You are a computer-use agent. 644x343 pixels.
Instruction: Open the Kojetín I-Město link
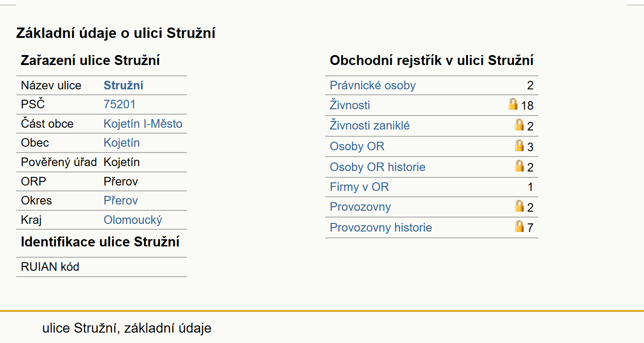point(143,124)
